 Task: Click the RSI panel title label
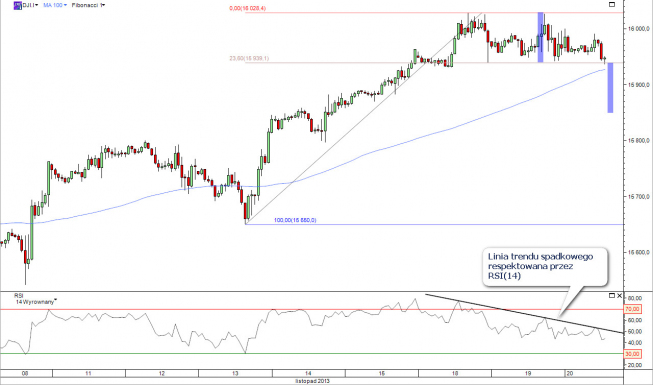[18, 296]
